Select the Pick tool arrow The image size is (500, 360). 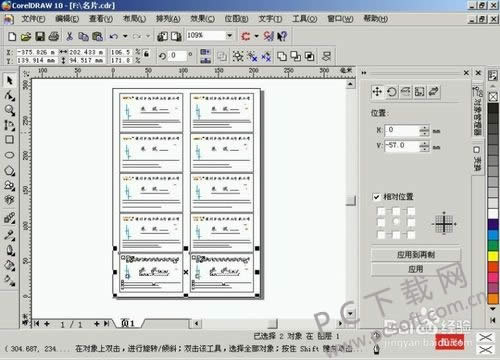9,80
